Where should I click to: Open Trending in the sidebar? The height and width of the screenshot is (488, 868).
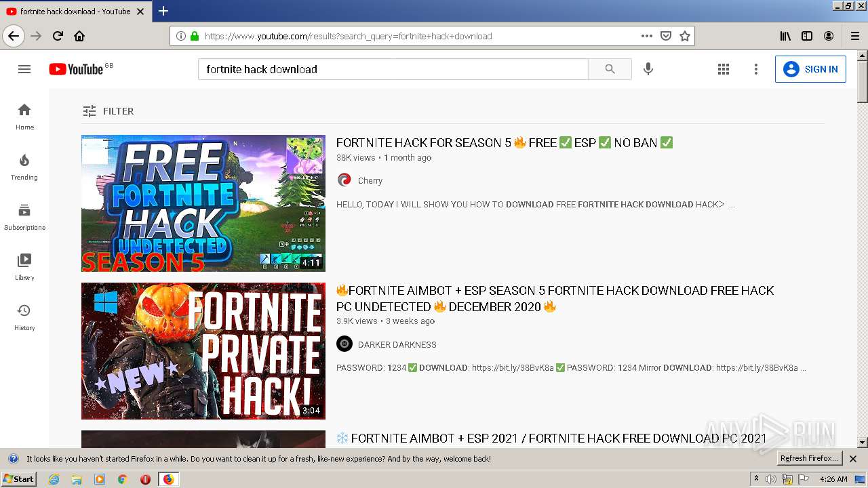[x=24, y=167]
